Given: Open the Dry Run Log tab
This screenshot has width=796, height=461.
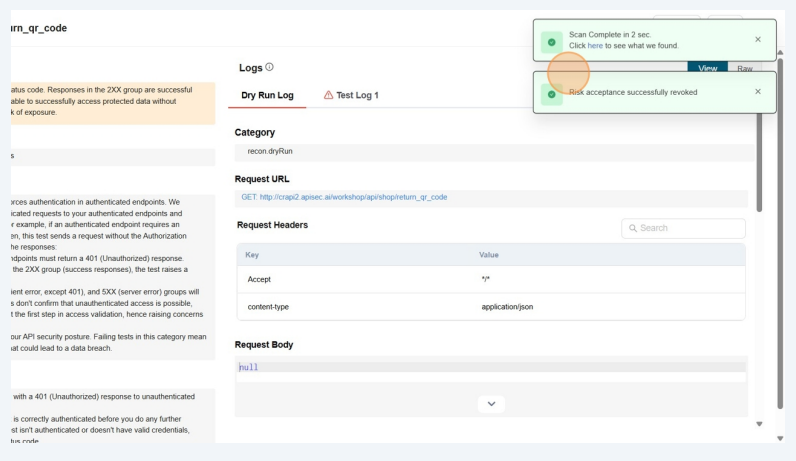Looking at the screenshot, I should click(268, 95).
